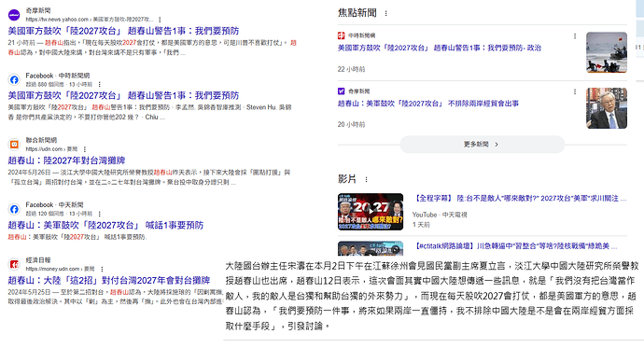Open Facebook 中時新聞網 post headline link
This screenshot has height=362, width=644.
123,95
